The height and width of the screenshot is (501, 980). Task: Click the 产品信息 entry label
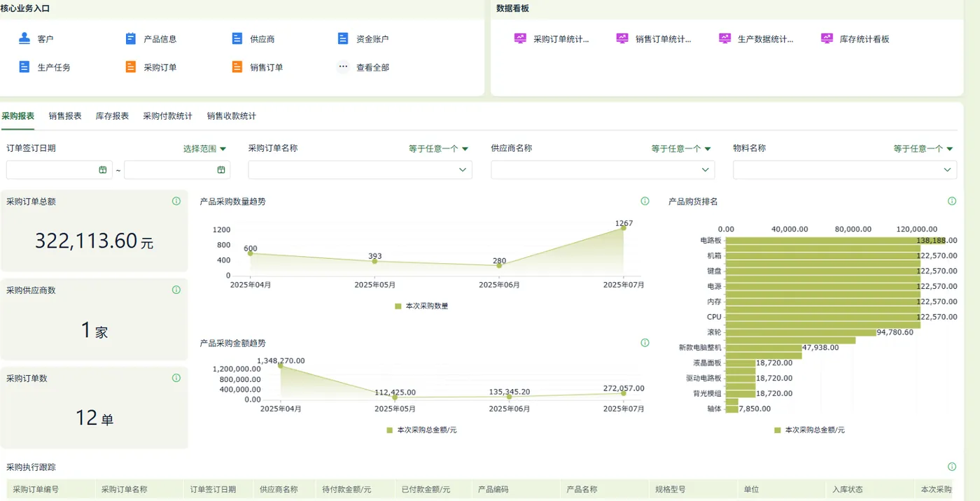pos(160,39)
